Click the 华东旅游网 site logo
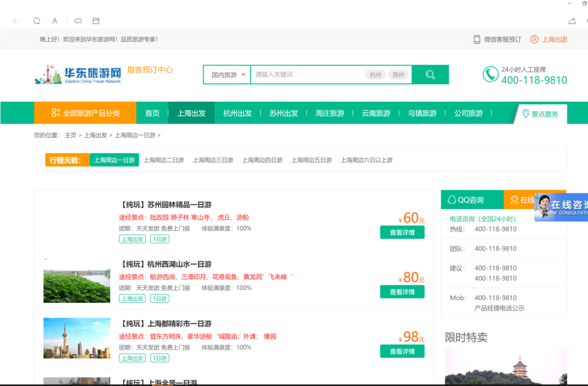Screen dimensions: 588x386 pyautogui.click(x=78, y=75)
